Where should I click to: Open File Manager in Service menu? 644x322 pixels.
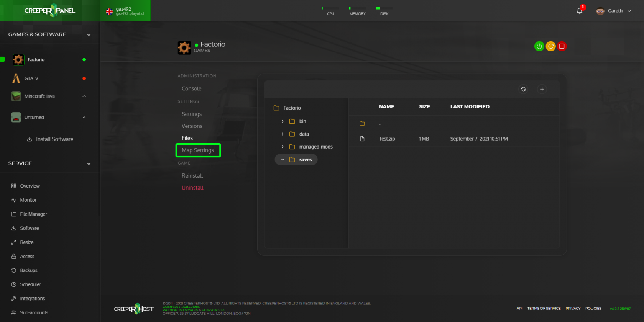33,214
